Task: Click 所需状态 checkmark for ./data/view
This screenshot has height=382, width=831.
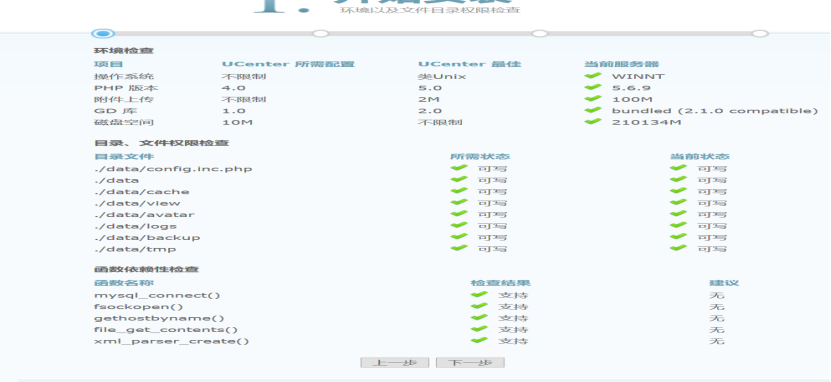Action: click(459, 202)
